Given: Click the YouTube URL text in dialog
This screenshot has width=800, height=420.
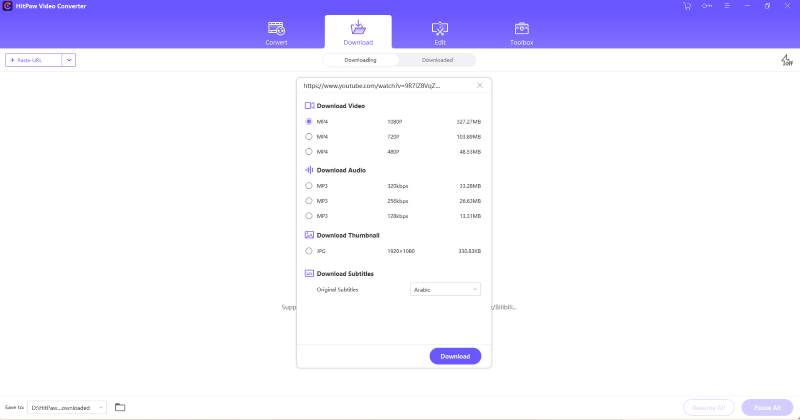Looking at the screenshot, I should (x=371, y=86).
